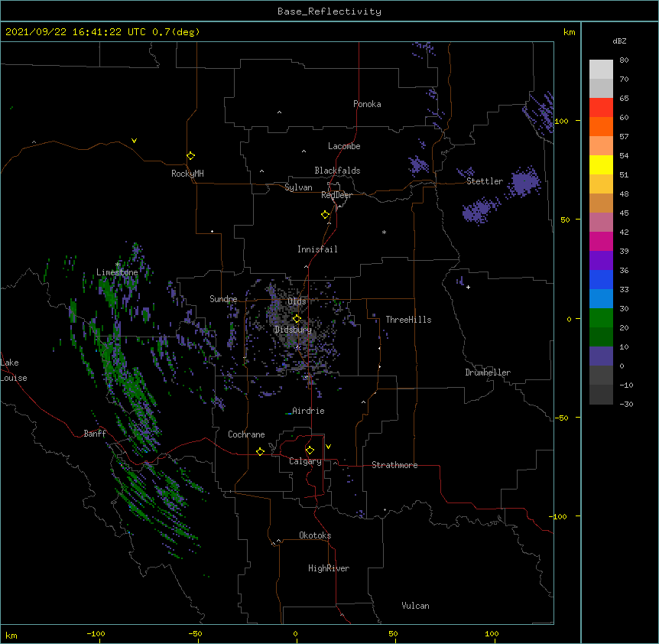Select the violet 36-39 dBZ legend swatch
The height and width of the screenshot is (644, 659).
(601, 261)
